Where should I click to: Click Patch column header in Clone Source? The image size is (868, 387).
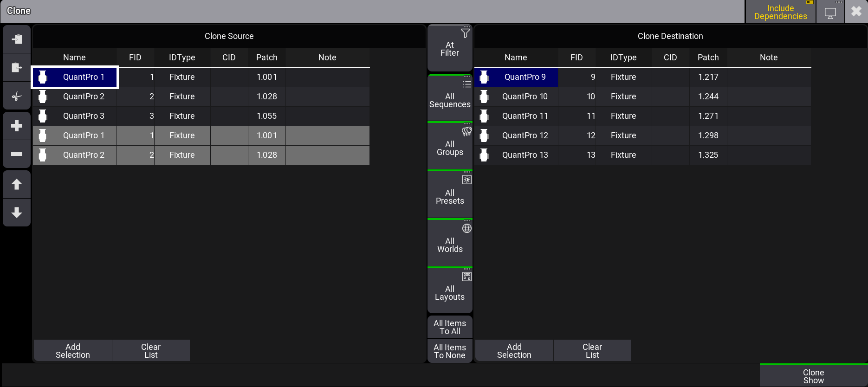click(x=266, y=58)
